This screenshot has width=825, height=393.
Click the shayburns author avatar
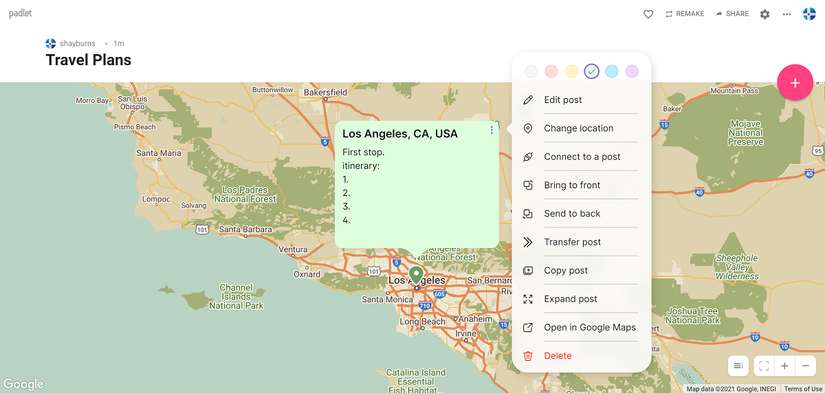pyautogui.click(x=51, y=44)
